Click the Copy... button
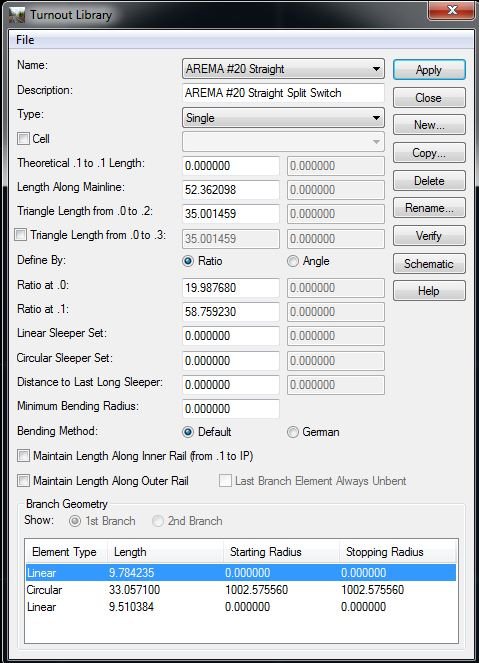Screen dimensions: 479x663 [x=429, y=153]
